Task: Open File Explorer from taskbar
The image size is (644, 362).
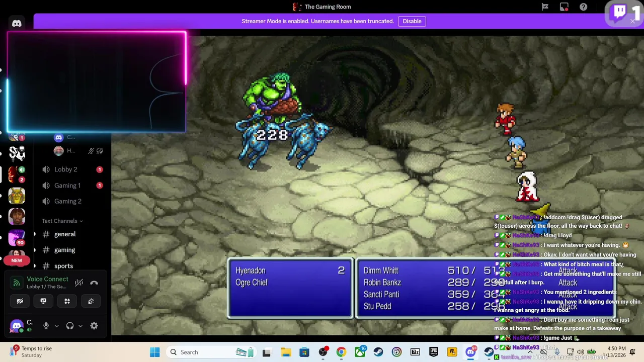Action: tap(285, 352)
